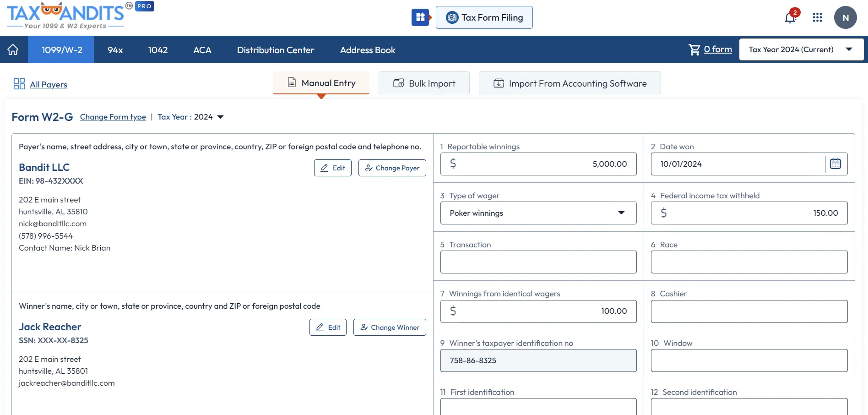Focus the Second identification field
This screenshot has height=415, width=868.
pyautogui.click(x=749, y=407)
